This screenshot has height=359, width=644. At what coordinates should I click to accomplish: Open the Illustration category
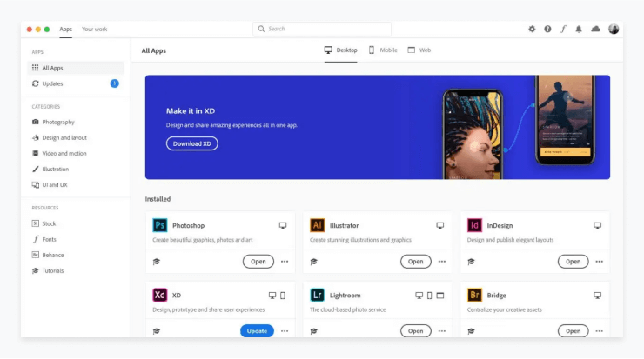click(x=50, y=169)
